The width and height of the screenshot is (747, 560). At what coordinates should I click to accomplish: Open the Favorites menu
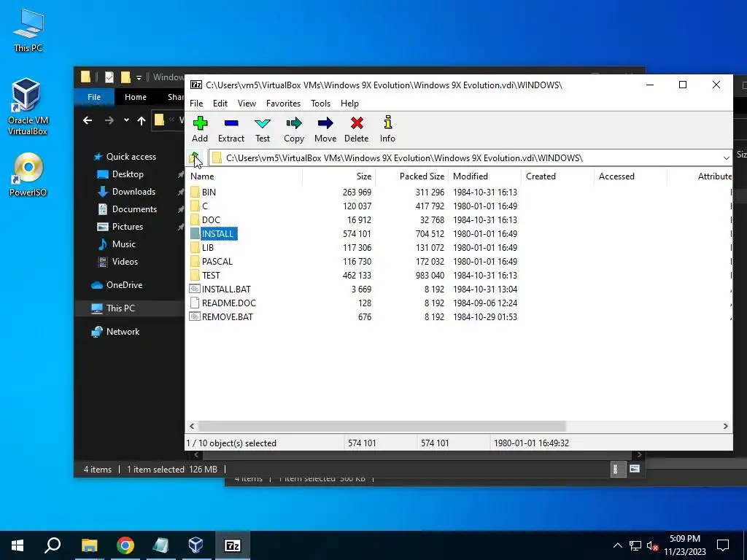(x=284, y=104)
